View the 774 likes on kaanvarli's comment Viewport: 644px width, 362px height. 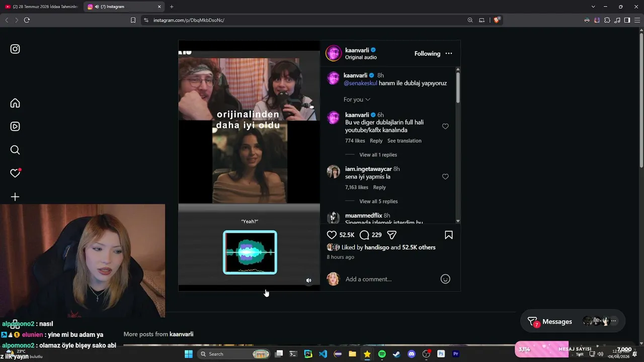(x=355, y=141)
